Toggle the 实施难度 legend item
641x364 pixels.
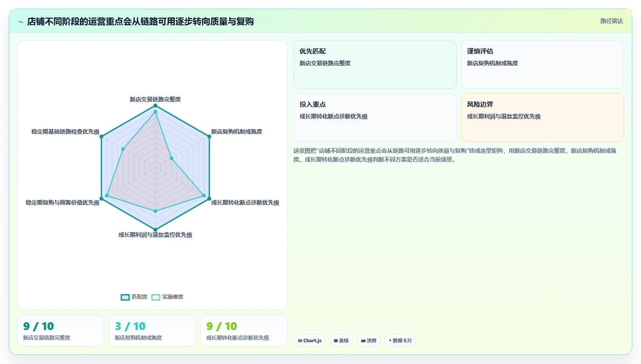167,297
